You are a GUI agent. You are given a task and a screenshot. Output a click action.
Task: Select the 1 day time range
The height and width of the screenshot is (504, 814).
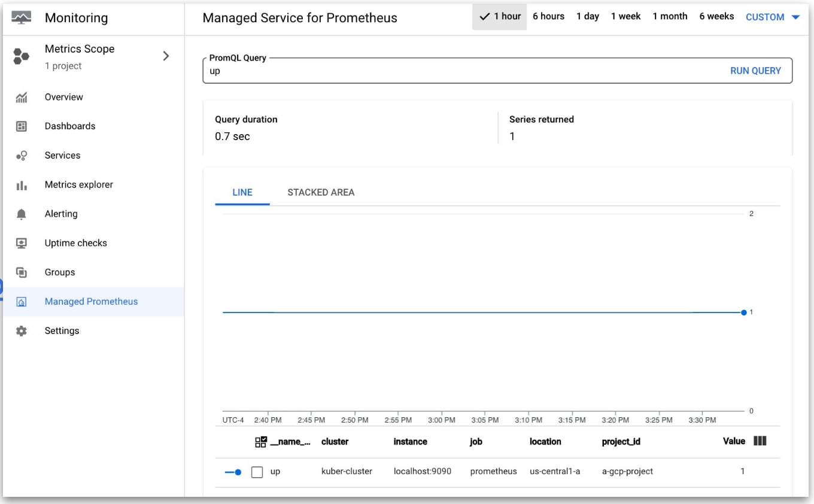(588, 17)
